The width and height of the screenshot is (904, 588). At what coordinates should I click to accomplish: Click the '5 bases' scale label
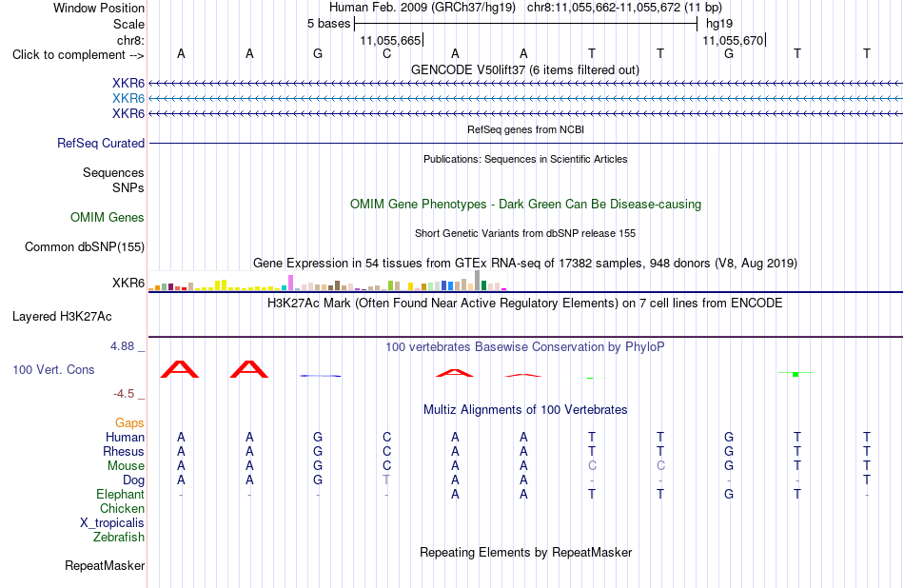pyautogui.click(x=328, y=24)
